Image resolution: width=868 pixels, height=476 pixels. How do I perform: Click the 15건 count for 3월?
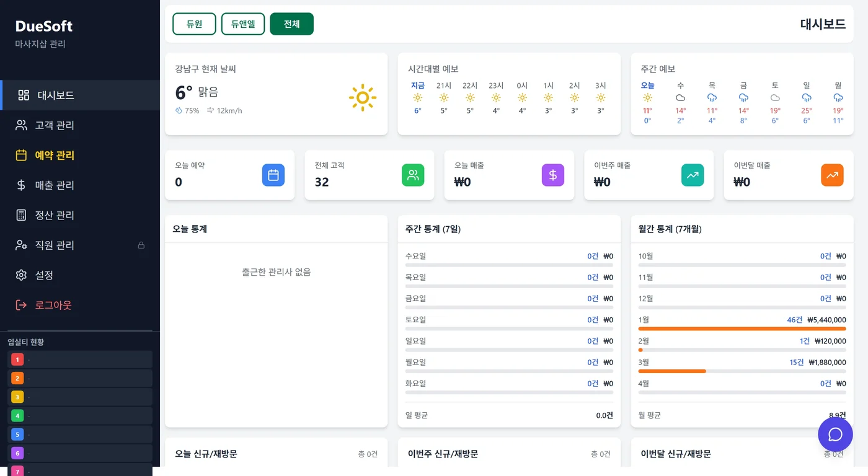[x=797, y=363]
